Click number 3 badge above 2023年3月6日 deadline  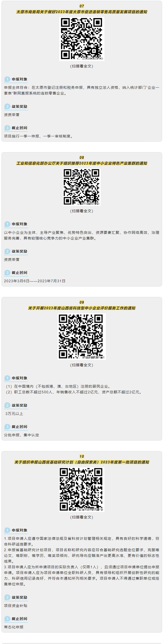(7, 273)
